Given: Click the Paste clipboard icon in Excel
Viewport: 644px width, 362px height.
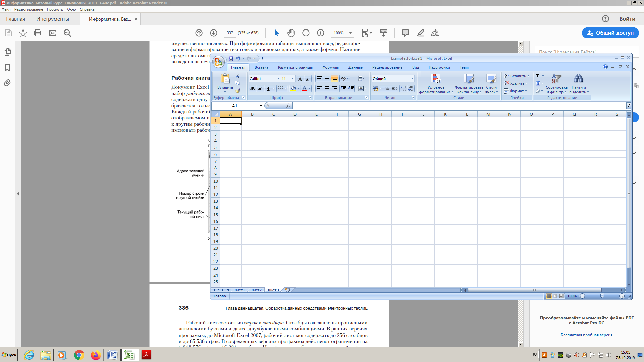Looking at the screenshot, I should 225,79.
